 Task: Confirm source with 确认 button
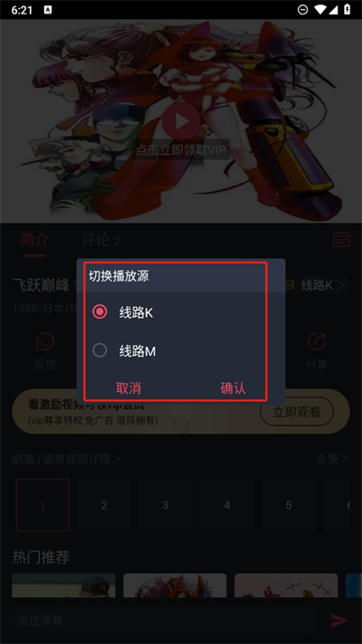233,389
